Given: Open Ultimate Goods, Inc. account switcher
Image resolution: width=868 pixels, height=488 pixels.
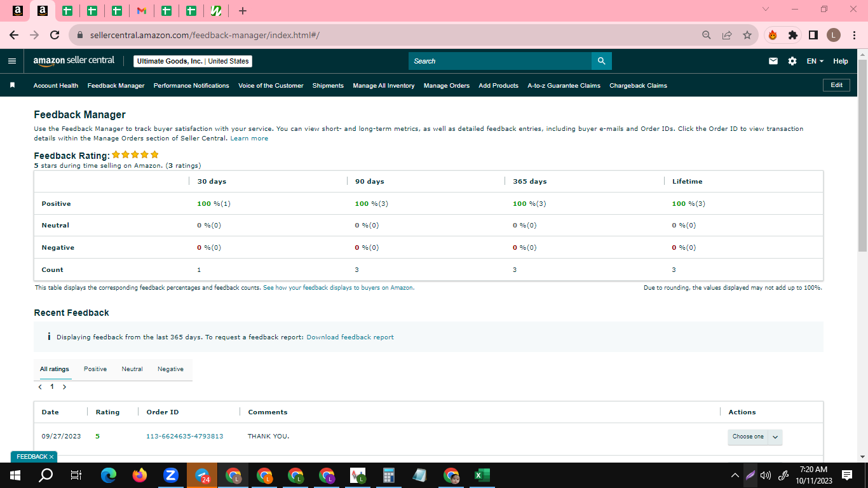Looking at the screenshot, I should 193,61.
